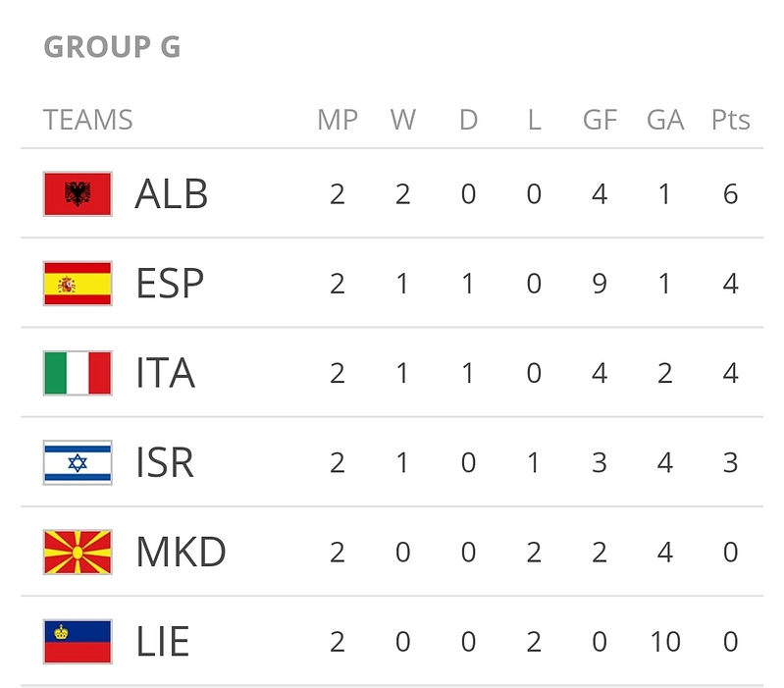Click the North Macedonia flag icon
The image size is (784, 688).
[x=78, y=552]
